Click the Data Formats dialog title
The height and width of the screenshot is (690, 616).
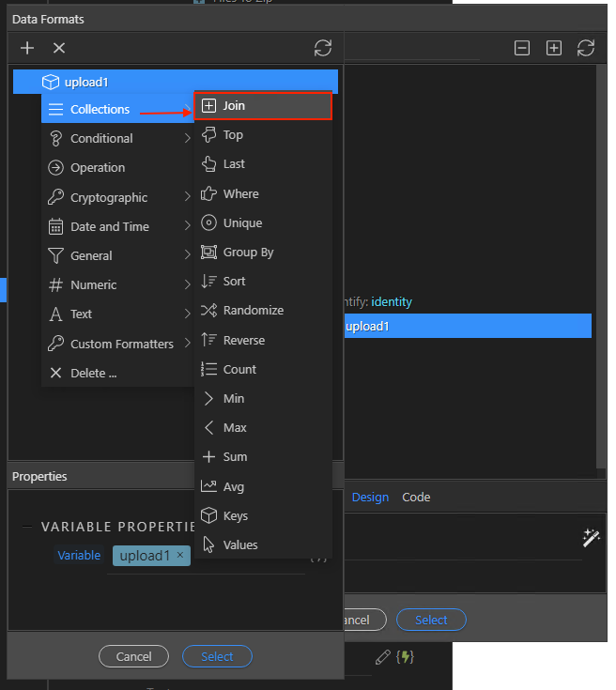(x=48, y=20)
